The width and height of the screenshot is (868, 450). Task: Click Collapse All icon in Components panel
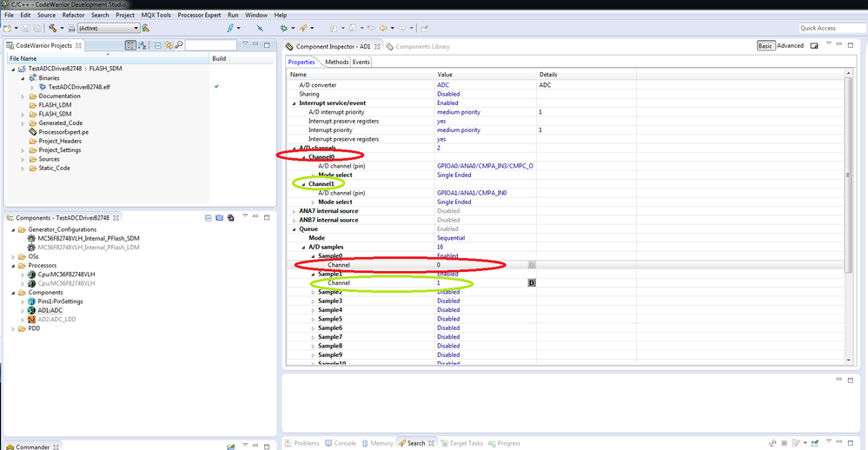(209, 218)
